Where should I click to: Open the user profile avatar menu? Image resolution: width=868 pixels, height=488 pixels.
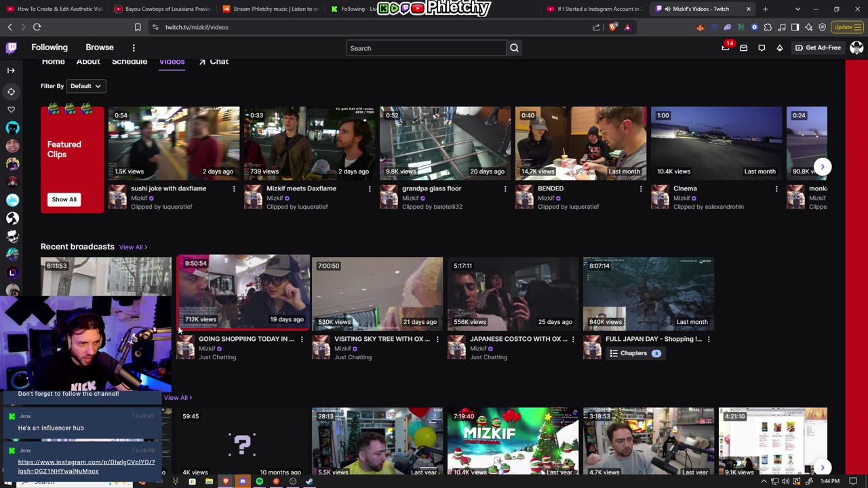point(856,48)
